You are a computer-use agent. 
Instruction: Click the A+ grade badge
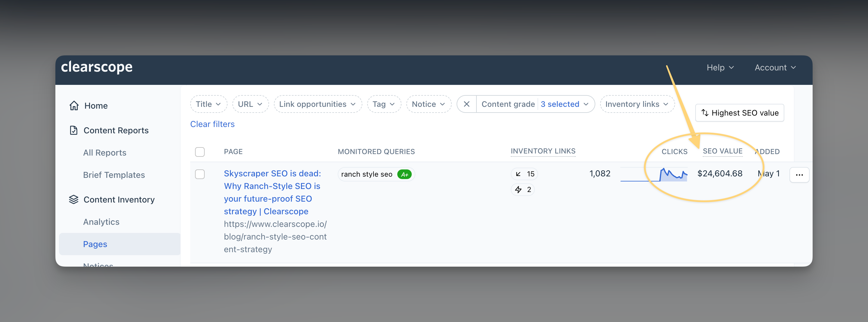pos(404,175)
